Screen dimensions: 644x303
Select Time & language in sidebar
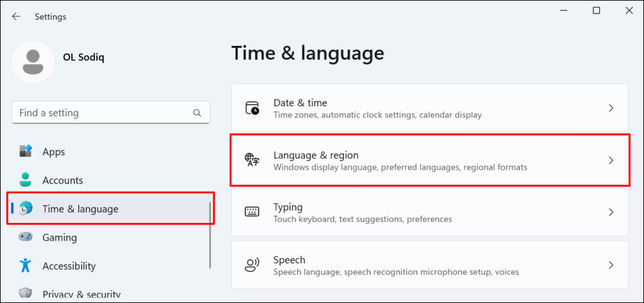click(x=80, y=209)
